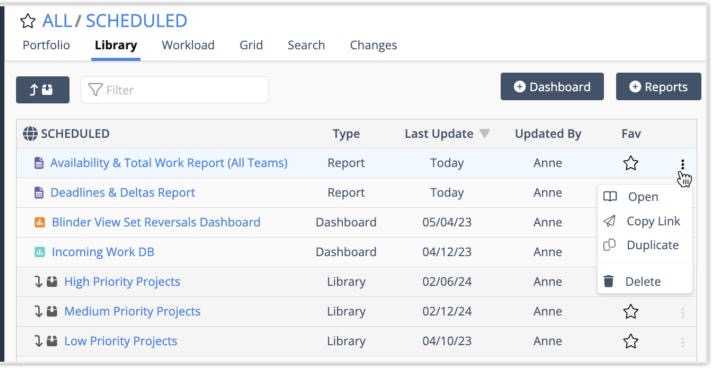Click the favorite star beside ALL / SCHEDULED title
The image size is (712, 368).
pos(28,21)
